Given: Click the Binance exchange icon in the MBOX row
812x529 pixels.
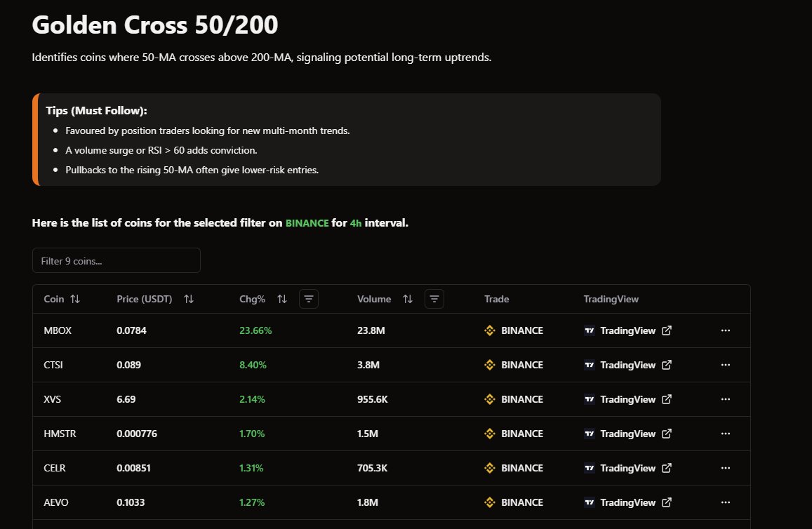Looking at the screenshot, I should [489, 330].
